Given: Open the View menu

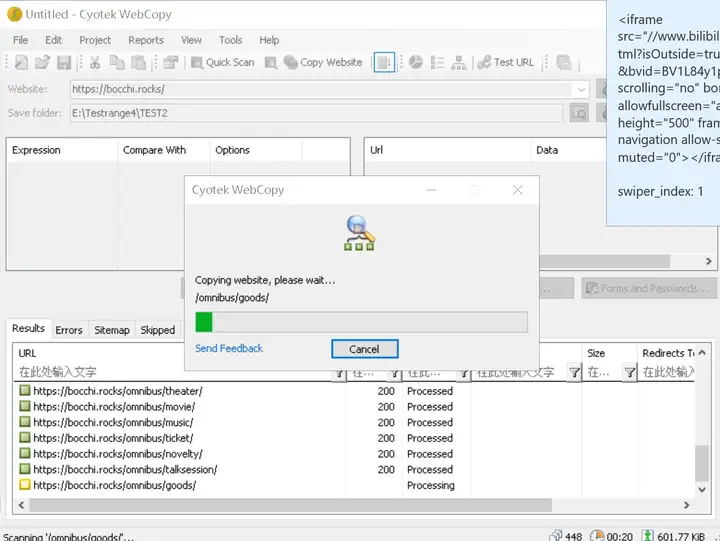Looking at the screenshot, I should click(191, 40).
